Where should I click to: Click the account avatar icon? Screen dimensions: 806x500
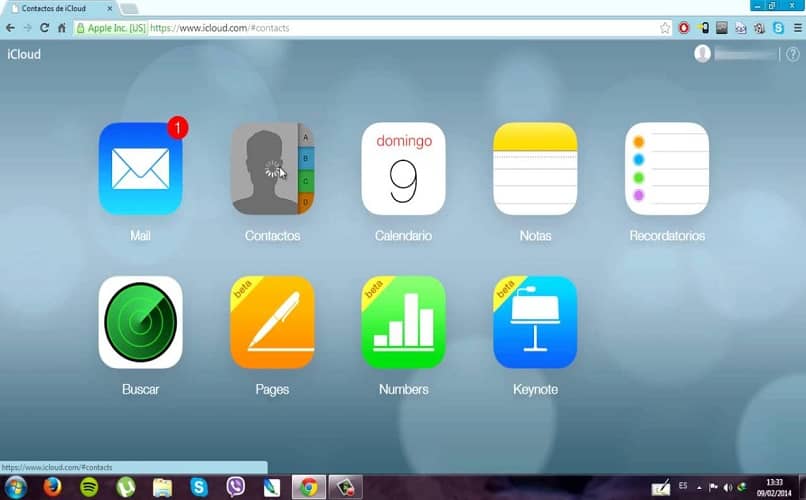(702, 53)
